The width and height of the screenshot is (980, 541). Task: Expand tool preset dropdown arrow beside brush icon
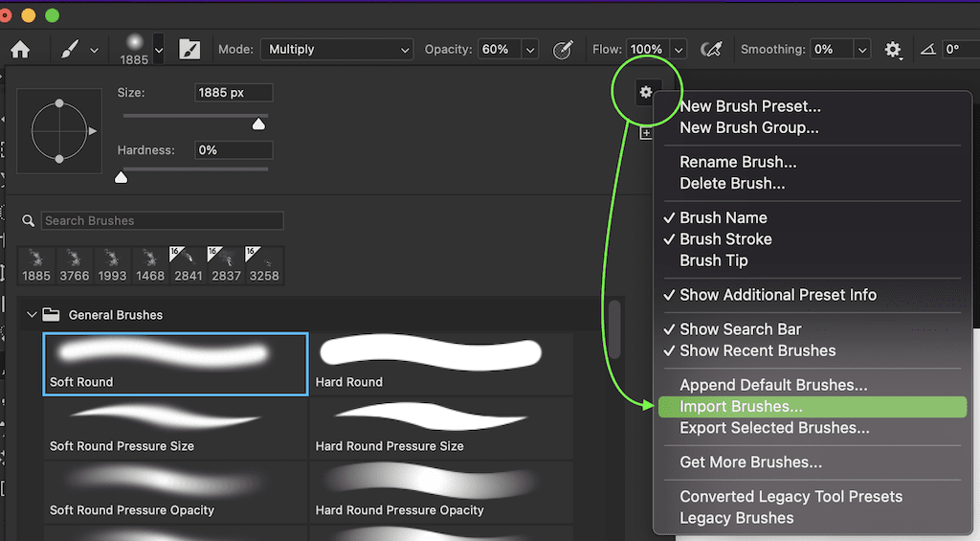pos(94,50)
